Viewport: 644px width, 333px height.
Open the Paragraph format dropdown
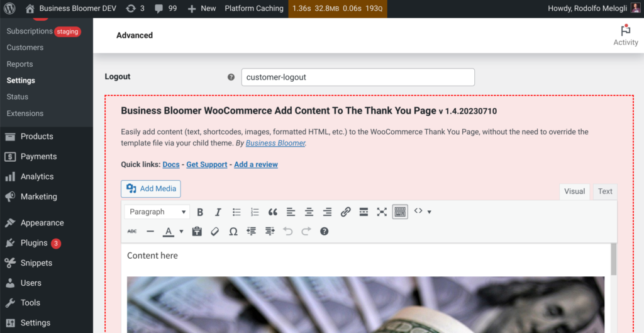pos(157,212)
